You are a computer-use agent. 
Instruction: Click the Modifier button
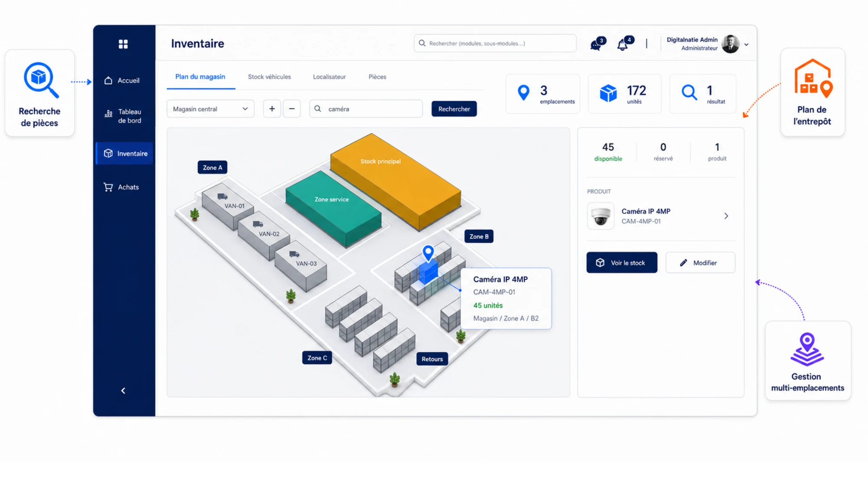tap(700, 262)
